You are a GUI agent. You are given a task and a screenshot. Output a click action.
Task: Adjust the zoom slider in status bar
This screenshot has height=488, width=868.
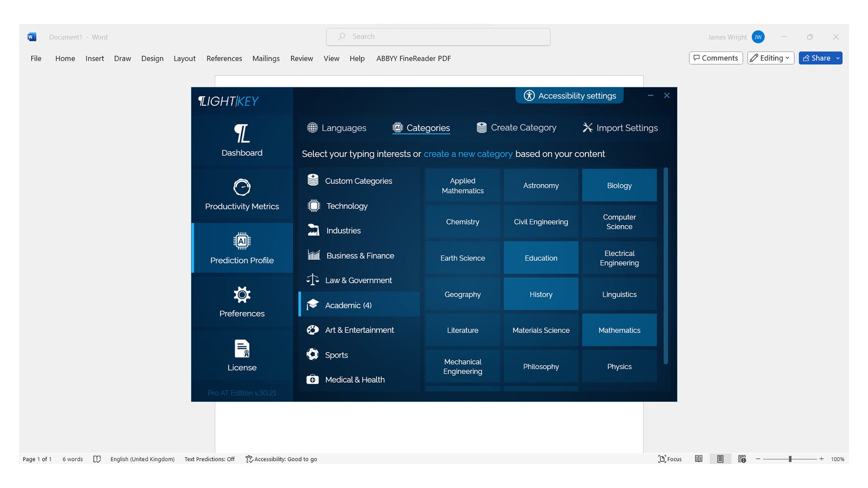[x=790, y=459]
